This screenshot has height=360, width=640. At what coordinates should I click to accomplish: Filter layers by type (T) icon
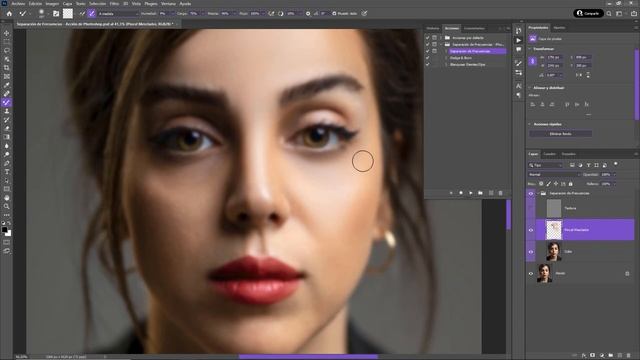click(588, 165)
